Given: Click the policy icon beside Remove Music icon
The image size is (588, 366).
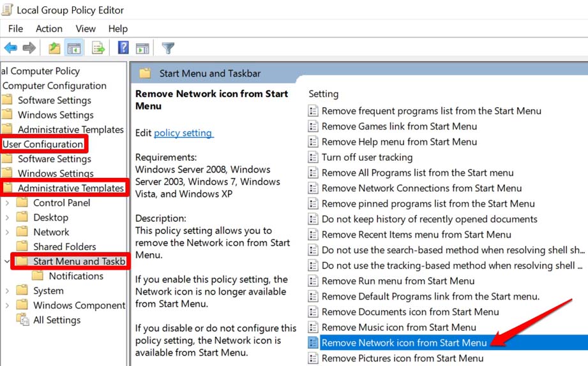Looking at the screenshot, I should 313,327.
